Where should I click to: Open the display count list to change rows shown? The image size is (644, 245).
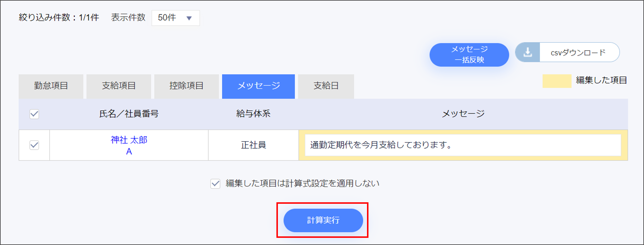pyautogui.click(x=175, y=18)
